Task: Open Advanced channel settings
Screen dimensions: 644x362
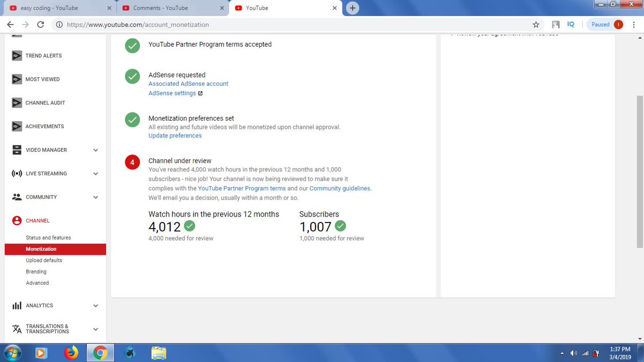Action: click(37, 283)
